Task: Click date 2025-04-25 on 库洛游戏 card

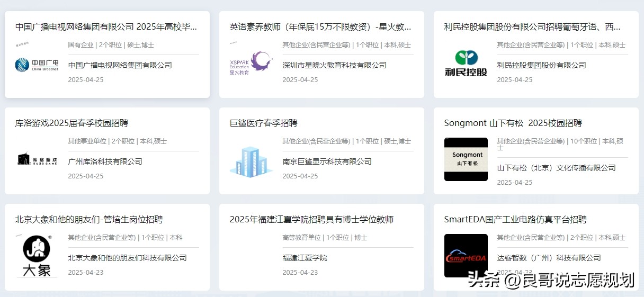Action: point(85,176)
